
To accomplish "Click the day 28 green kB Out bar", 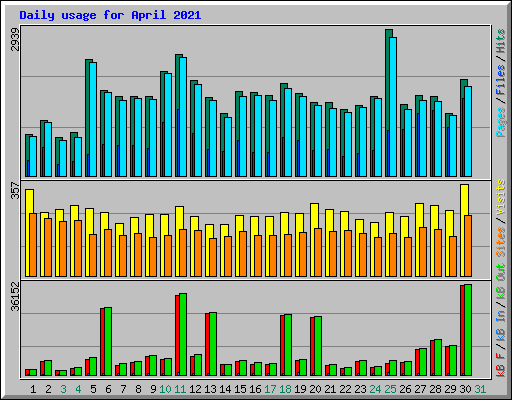I will 438,358.
